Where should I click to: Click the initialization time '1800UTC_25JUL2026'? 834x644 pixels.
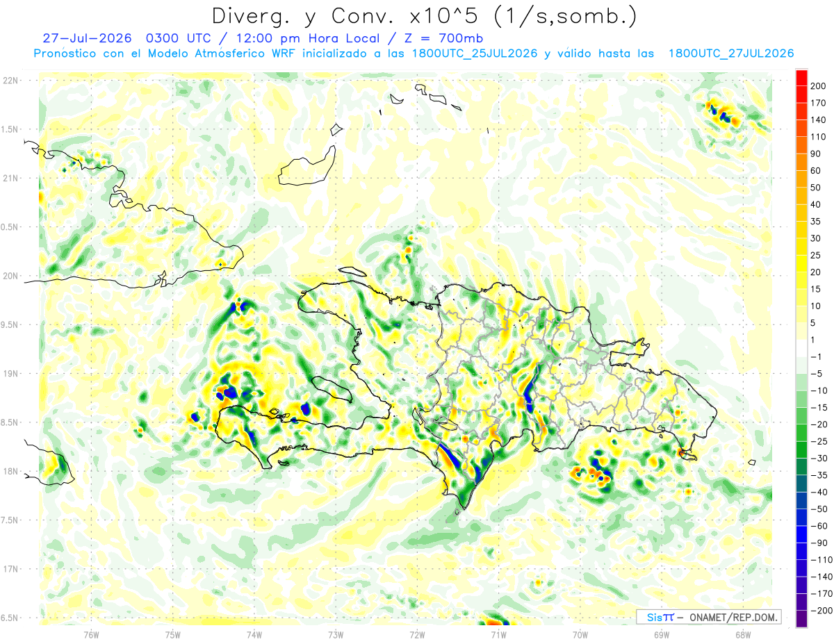[x=475, y=53]
